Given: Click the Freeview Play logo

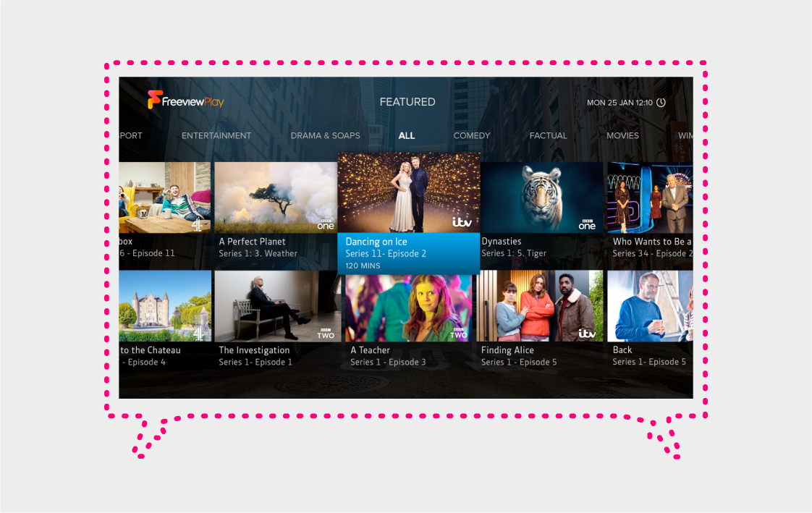Looking at the screenshot, I should tap(185, 100).
